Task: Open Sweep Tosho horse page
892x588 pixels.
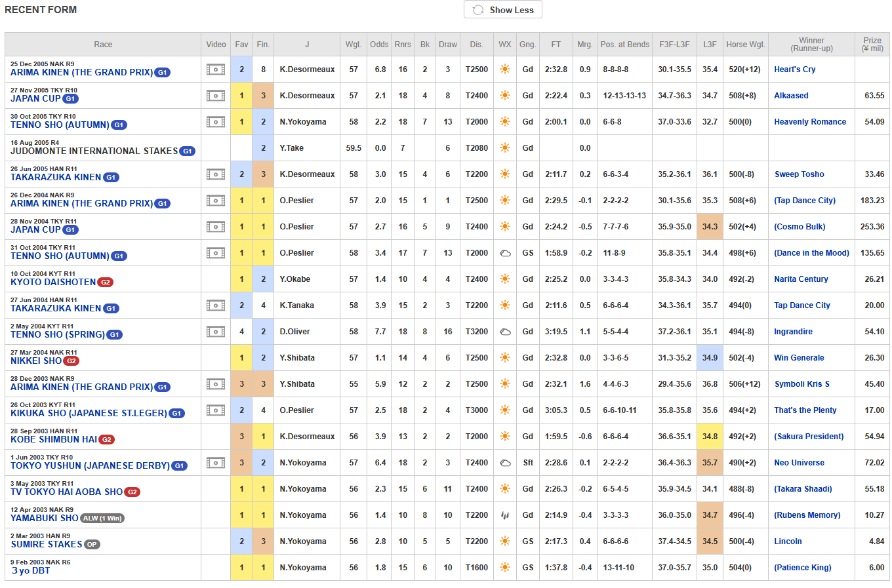Action: tap(800, 174)
